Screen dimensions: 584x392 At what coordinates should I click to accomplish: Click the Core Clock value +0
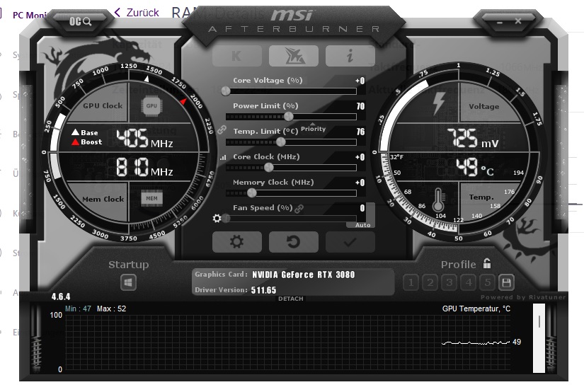360,157
